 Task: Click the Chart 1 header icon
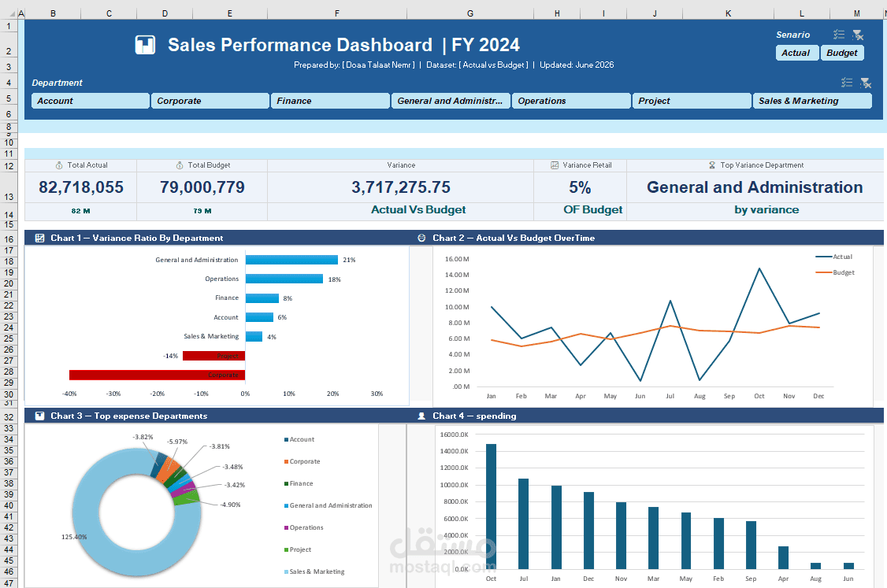(x=39, y=238)
